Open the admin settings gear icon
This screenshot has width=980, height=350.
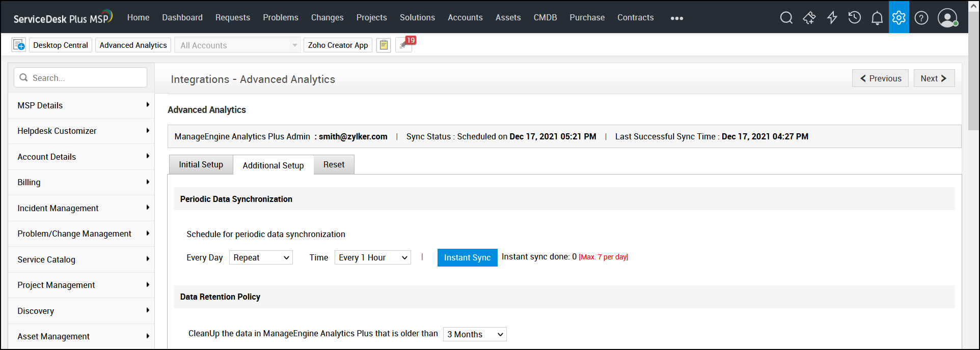click(x=899, y=17)
